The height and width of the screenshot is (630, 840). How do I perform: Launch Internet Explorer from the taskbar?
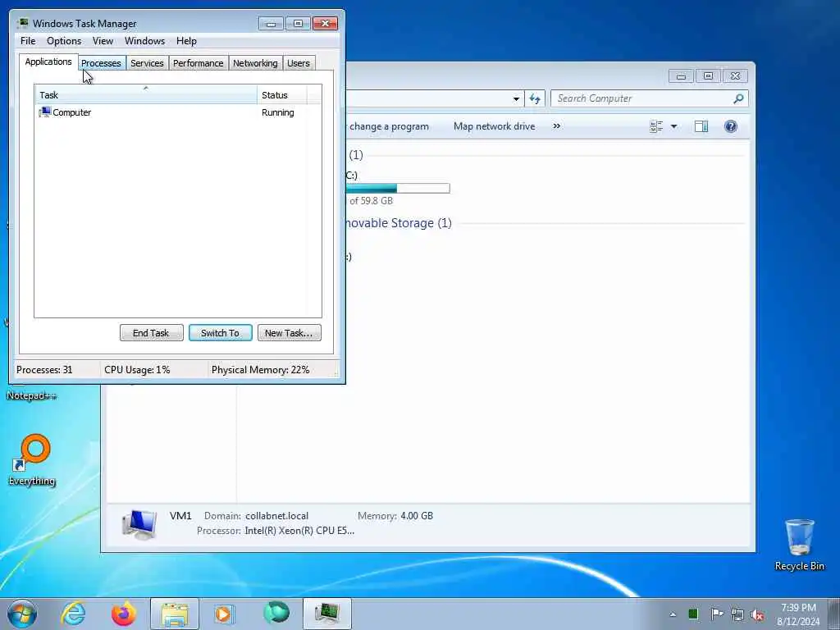(73, 614)
